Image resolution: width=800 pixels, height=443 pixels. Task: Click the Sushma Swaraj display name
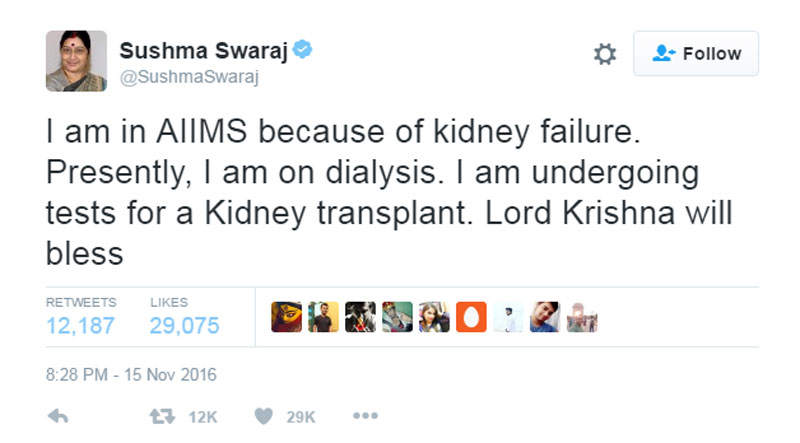(202, 51)
